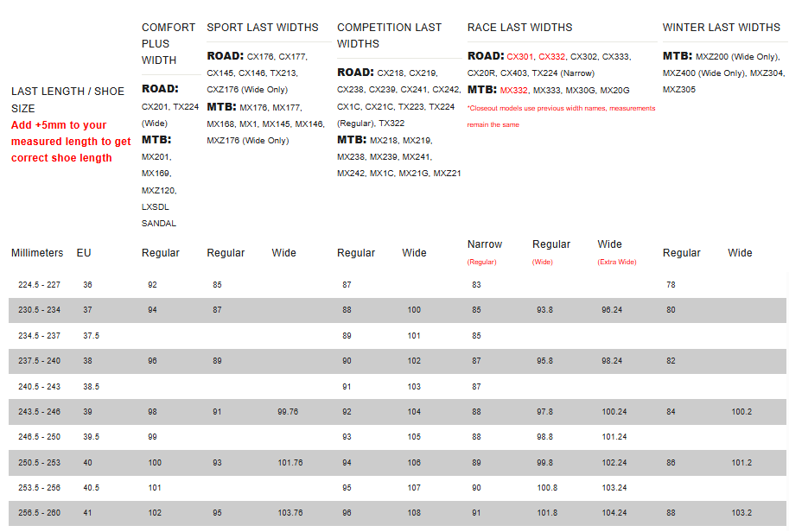Click the EU size 37.5 cell
The width and height of the screenshot is (789, 532).
(x=91, y=336)
